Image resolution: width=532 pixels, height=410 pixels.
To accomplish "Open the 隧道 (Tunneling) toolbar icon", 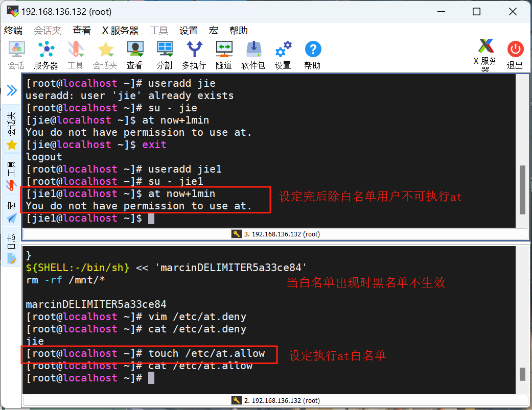I will click(224, 55).
